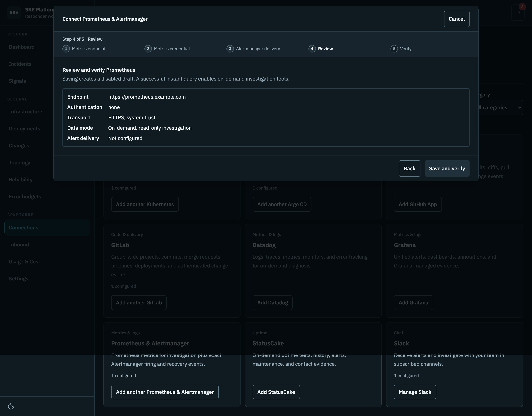Screen dimensions: 532x416
Task: Click '1 configured' under the Slack card
Action: pos(406,376)
